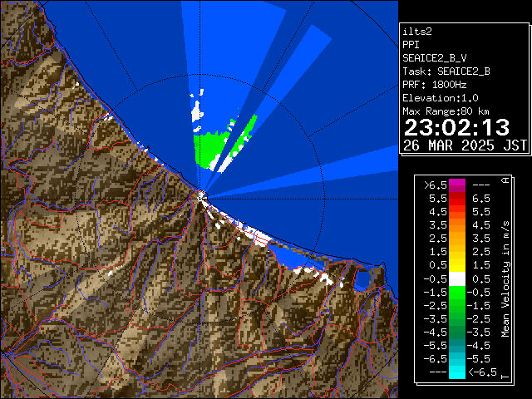Click the "ilts2" radar site label
The width and height of the screenshot is (532, 399).
tap(417, 32)
